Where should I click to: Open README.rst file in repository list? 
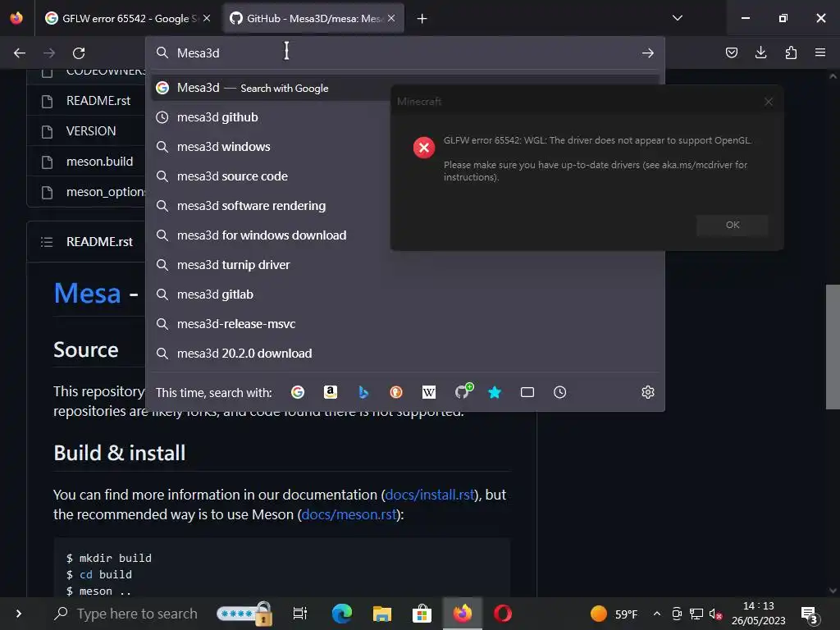tap(98, 101)
